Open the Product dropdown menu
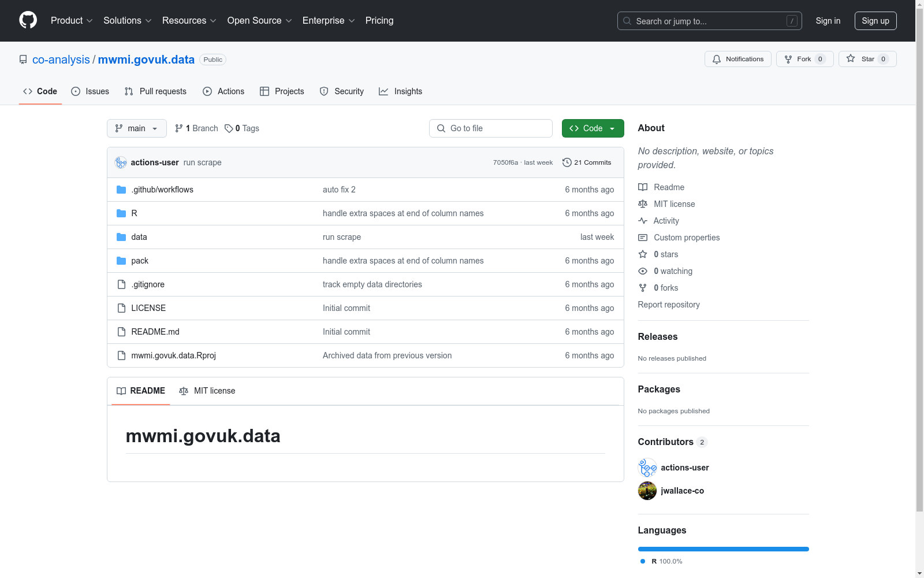This screenshot has height=578, width=924. tap(72, 21)
